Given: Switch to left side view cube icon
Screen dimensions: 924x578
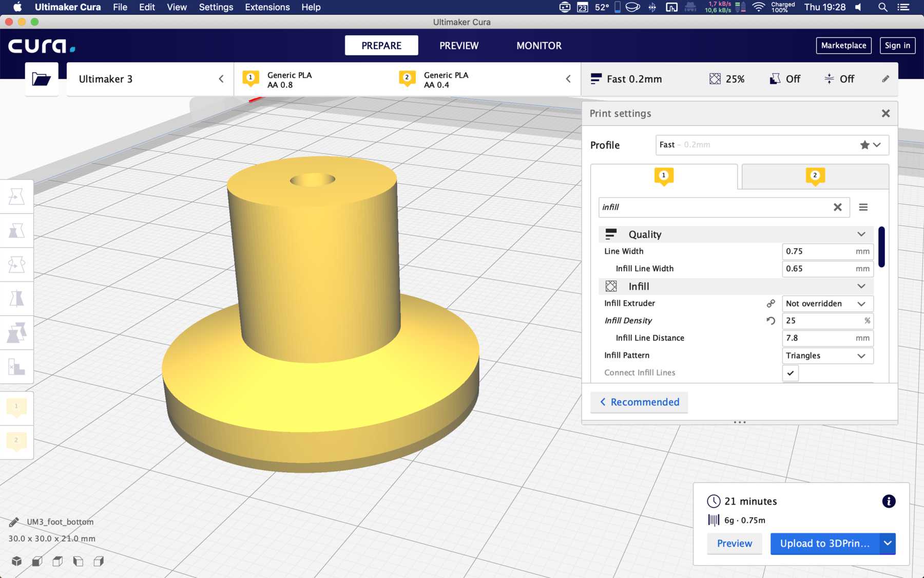Looking at the screenshot, I should click(x=78, y=561).
